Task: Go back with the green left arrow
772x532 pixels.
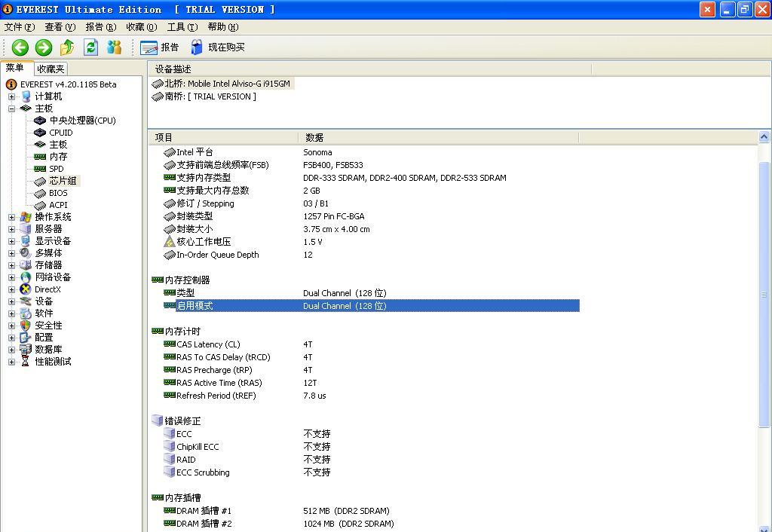Action: tap(20, 47)
